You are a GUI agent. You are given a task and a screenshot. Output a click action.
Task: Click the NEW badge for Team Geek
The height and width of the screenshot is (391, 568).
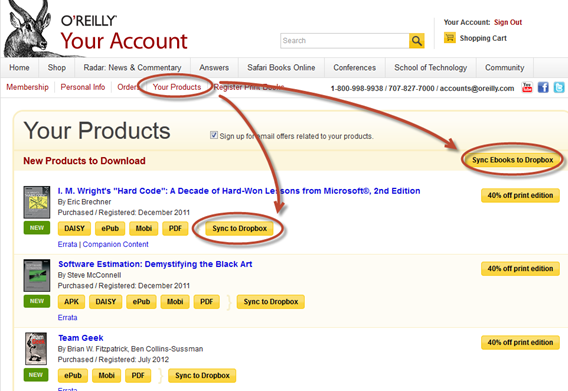coord(36,375)
